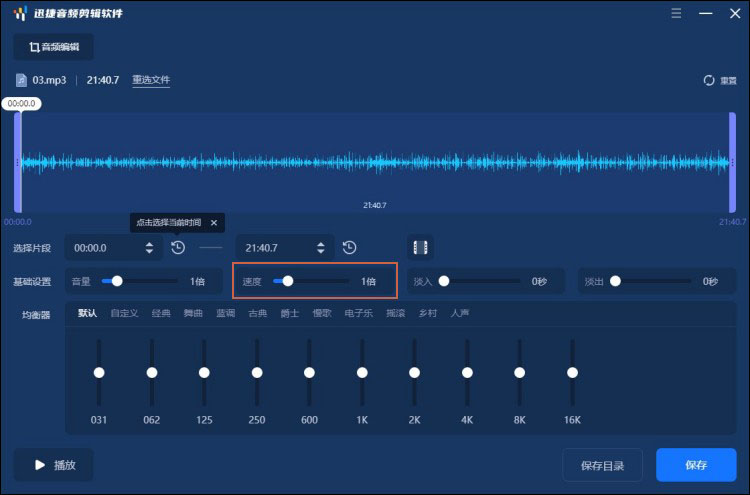
Task: Select the Classic equalizer preset
Action: pos(161,313)
